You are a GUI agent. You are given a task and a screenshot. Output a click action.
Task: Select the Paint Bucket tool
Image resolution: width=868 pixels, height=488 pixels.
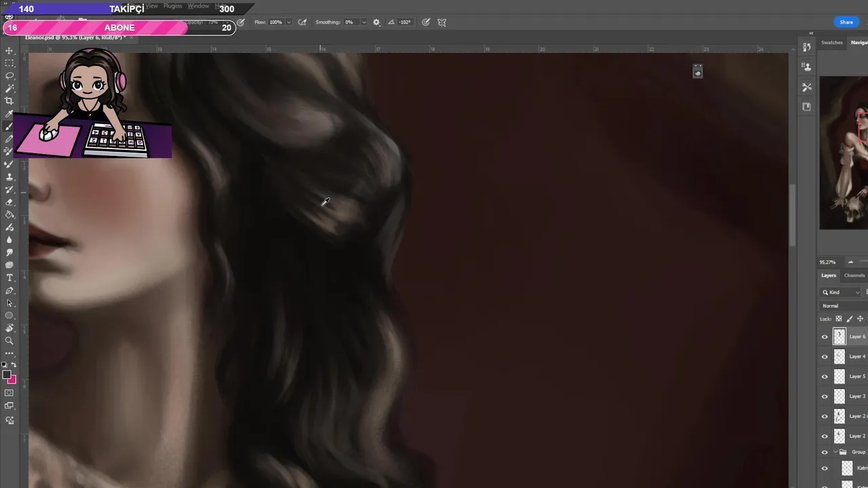(9, 215)
